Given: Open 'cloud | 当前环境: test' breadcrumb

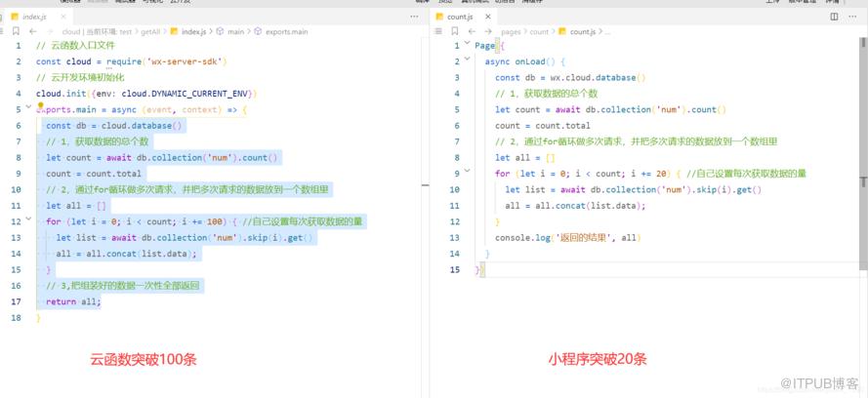Looking at the screenshot, I should point(98,32).
